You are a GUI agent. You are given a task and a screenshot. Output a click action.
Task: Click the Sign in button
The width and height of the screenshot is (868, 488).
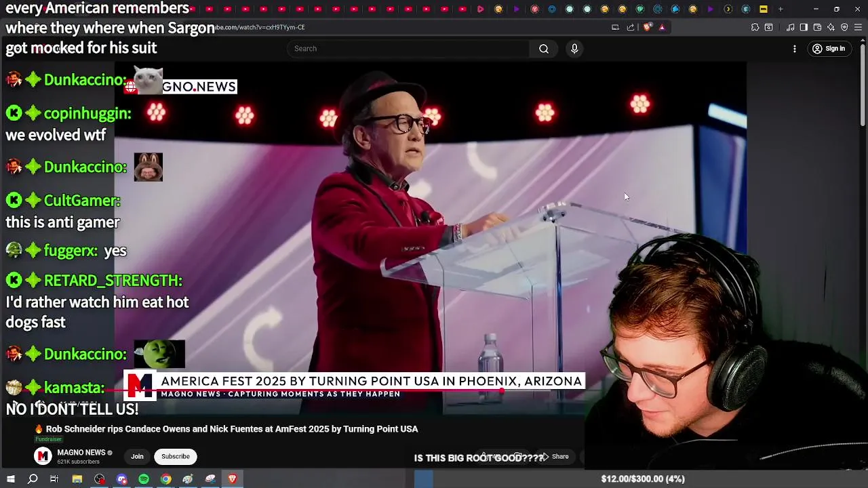[x=829, y=49]
